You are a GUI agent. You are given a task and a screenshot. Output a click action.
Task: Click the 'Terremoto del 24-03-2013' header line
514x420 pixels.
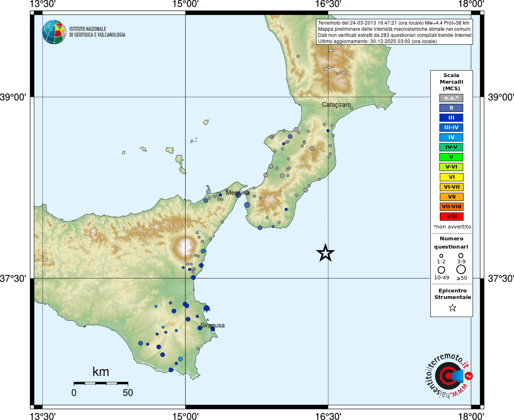tap(393, 23)
